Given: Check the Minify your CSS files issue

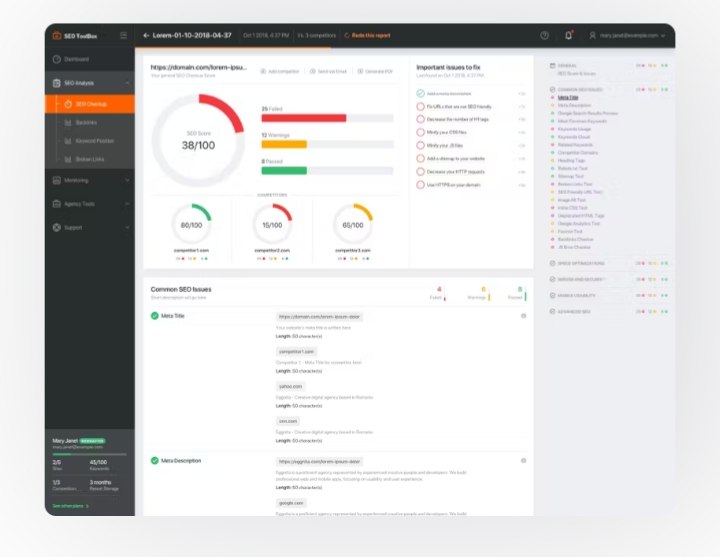Looking at the screenshot, I should [x=420, y=132].
